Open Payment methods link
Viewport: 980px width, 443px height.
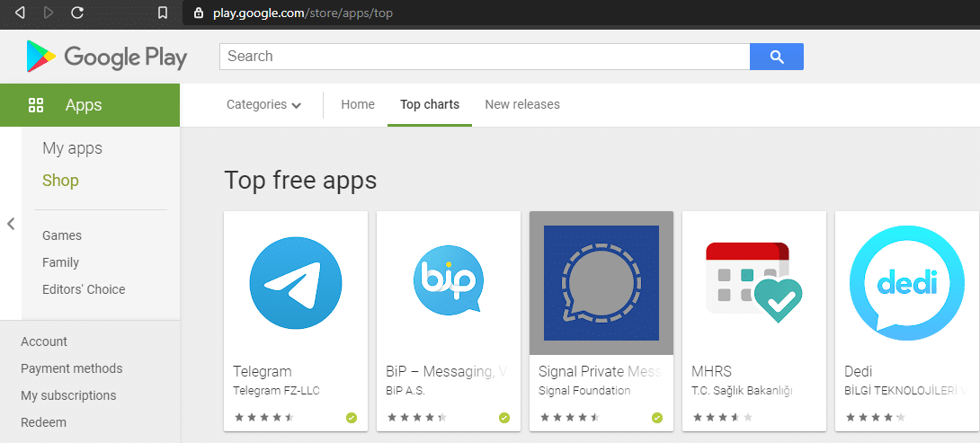tap(72, 368)
